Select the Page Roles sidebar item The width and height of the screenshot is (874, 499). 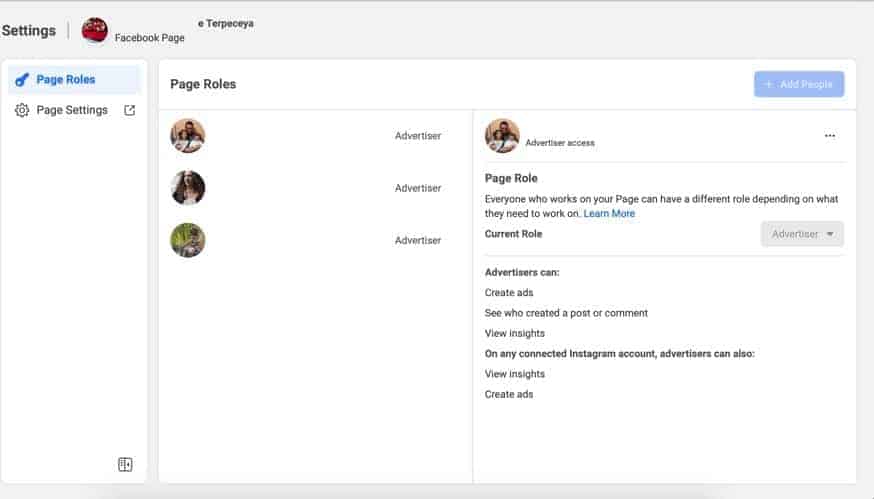tap(75, 80)
